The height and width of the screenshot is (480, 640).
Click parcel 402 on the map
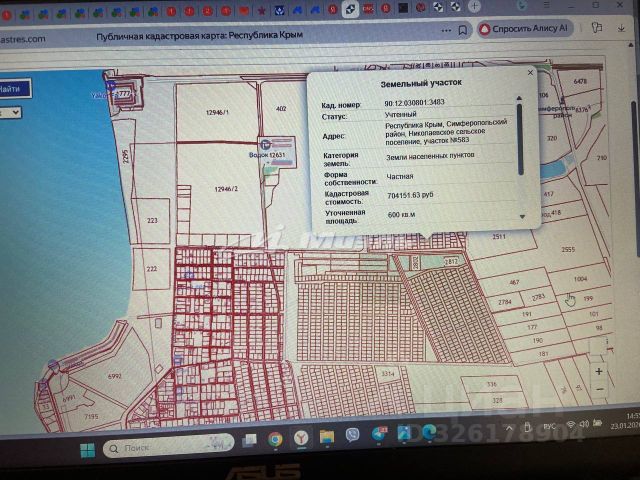click(281, 109)
